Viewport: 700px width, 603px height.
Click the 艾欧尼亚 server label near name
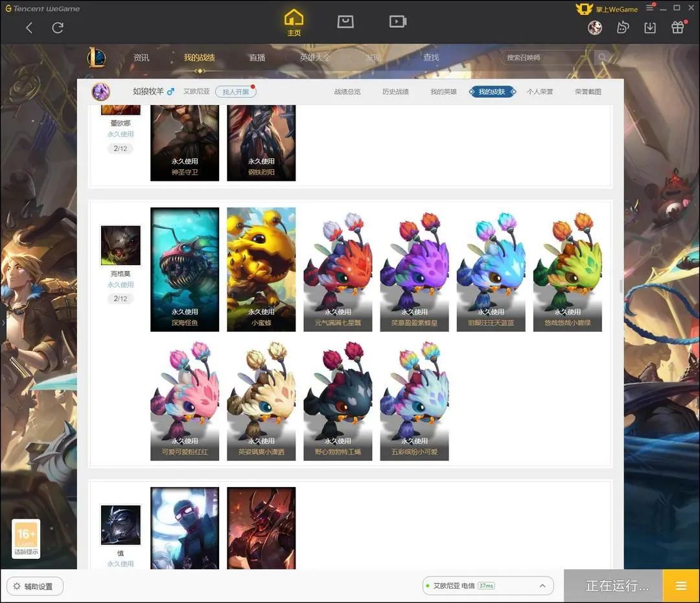point(196,91)
